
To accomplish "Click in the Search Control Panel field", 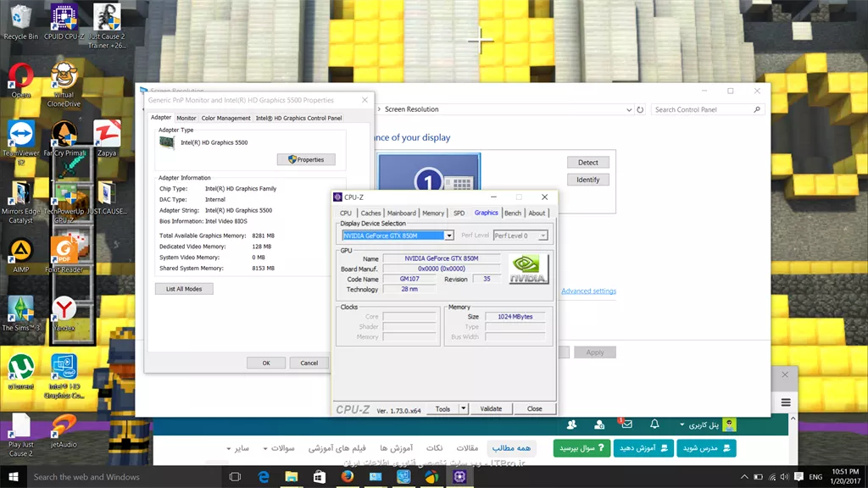I will [x=708, y=109].
